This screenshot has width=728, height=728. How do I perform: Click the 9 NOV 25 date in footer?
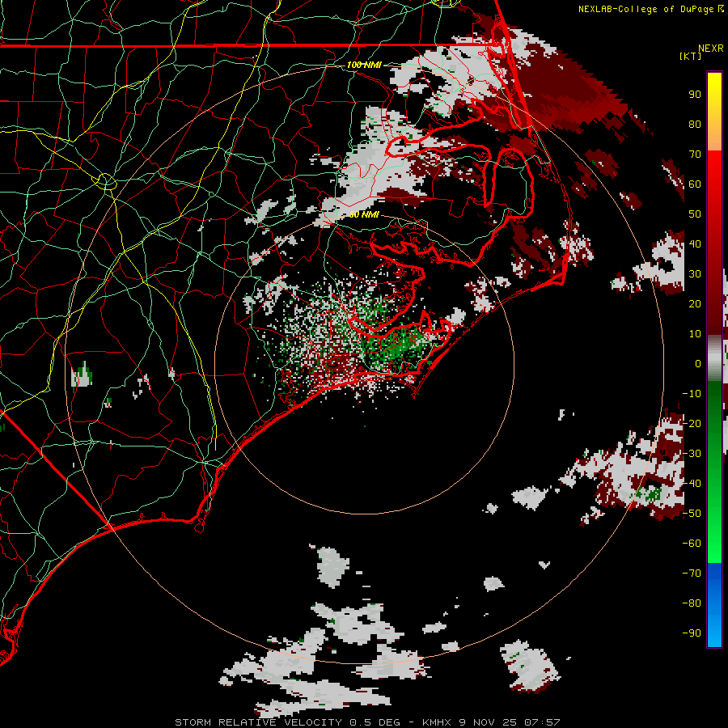488,722
